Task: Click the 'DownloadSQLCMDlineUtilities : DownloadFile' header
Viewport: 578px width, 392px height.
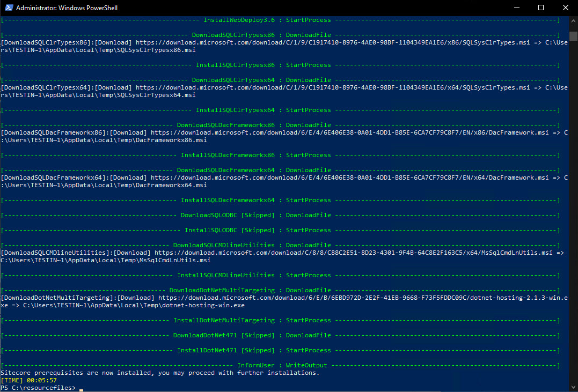Action: (x=280, y=246)
